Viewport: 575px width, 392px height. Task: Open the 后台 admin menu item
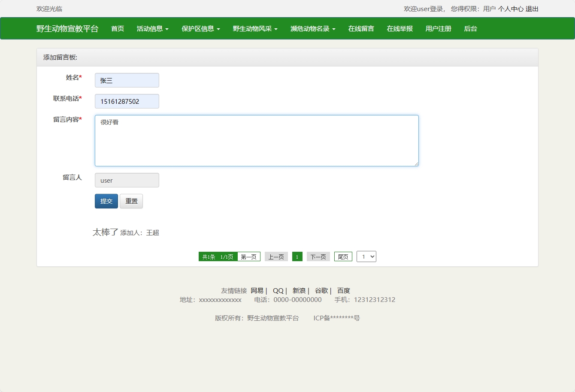pos(470,28)
